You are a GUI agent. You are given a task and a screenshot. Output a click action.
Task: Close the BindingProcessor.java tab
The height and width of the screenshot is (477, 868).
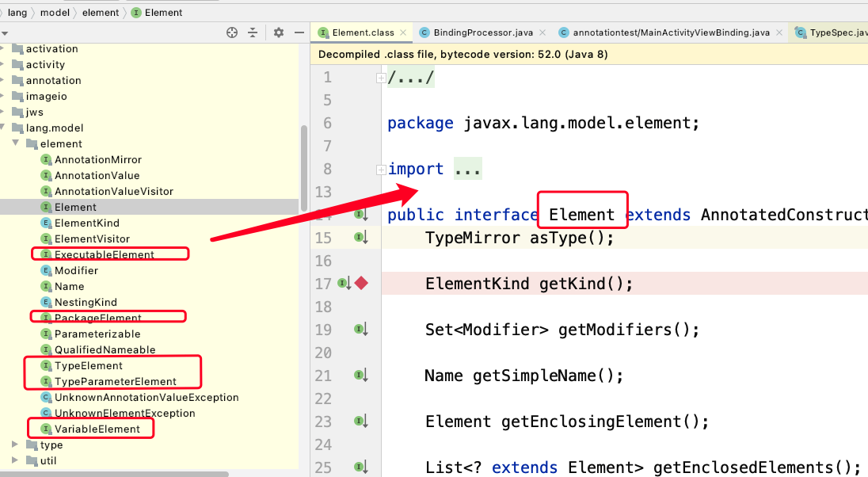[x=542, y=32]
